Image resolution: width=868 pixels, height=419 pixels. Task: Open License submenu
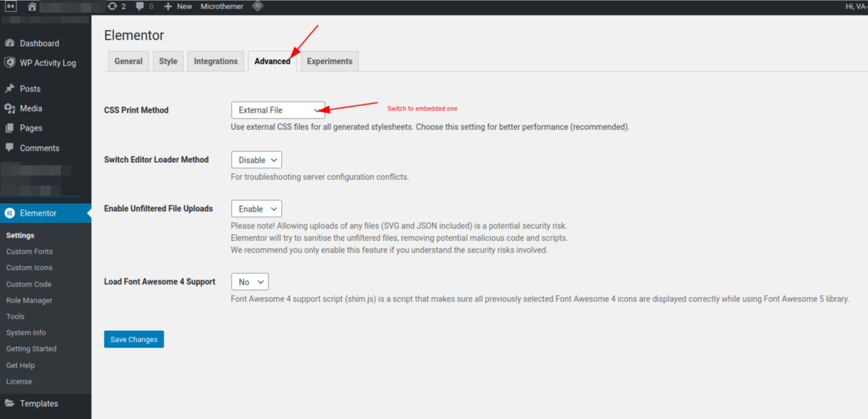19,381
